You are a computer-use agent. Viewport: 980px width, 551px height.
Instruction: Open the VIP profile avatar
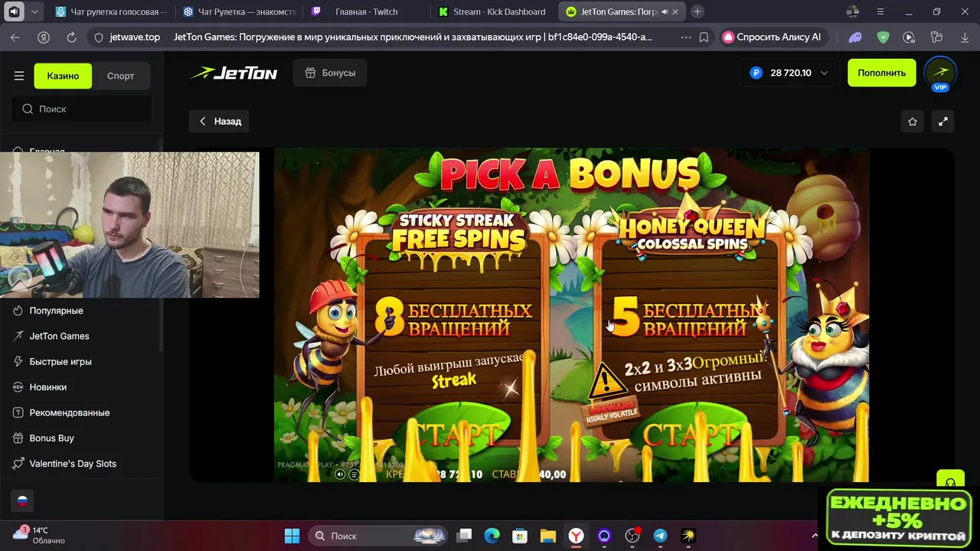coord(940,73)
